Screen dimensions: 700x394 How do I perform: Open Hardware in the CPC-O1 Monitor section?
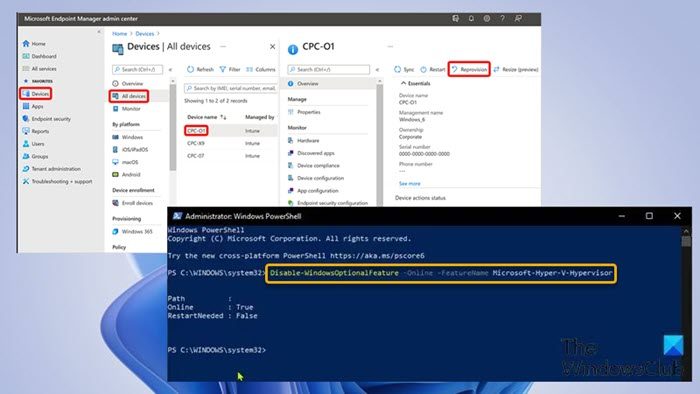click(x=304, y=140)
